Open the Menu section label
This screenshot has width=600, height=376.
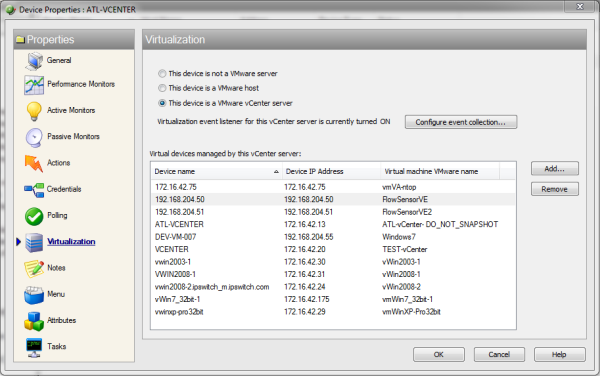click(x=56, y=294)
